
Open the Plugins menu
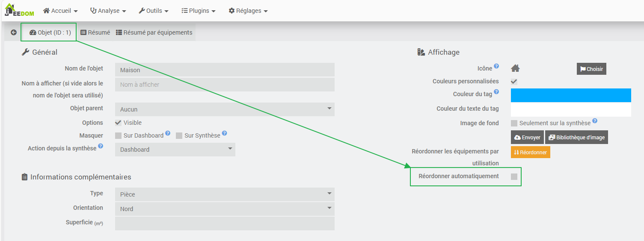(199, 11)
